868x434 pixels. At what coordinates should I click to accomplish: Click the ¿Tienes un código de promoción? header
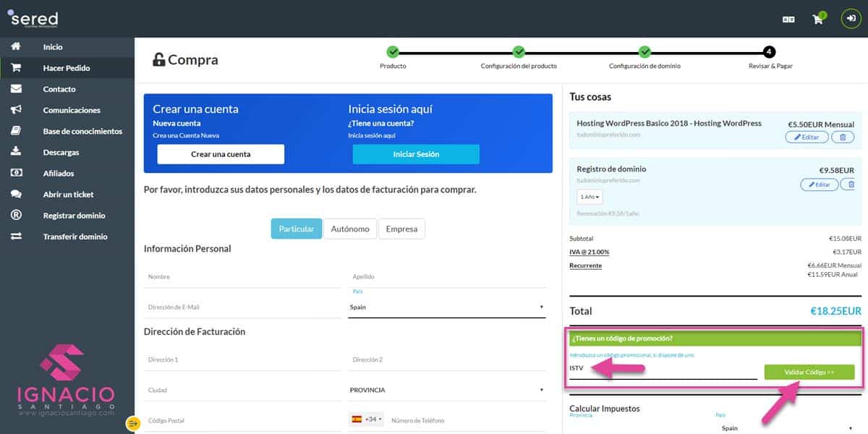click(x=715, y=339)
